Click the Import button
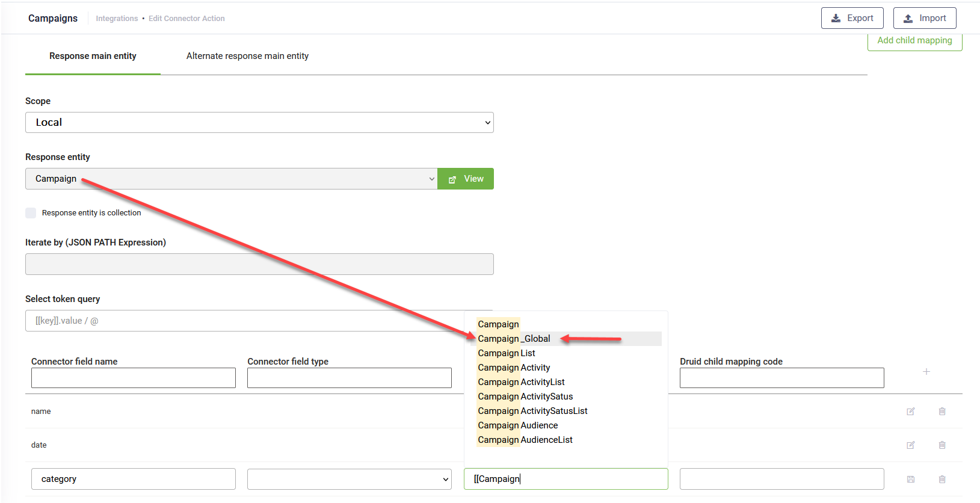 pyautogui.click(x=924, y=18)
